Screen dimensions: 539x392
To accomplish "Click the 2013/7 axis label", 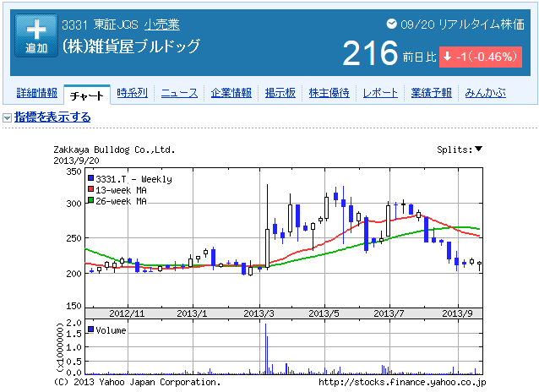I will [389, 313].
